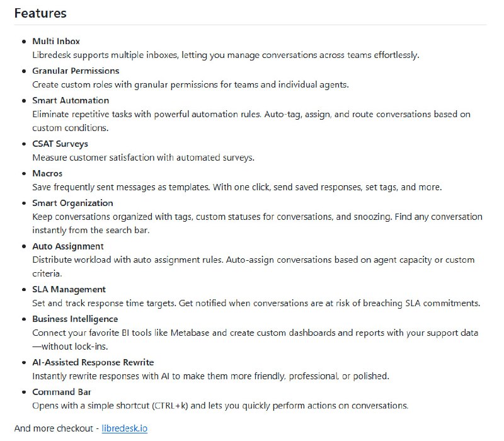This screenshot has height=441, width=504.
Task: Click the Smart Automation feature title
Action: point(71,100)
